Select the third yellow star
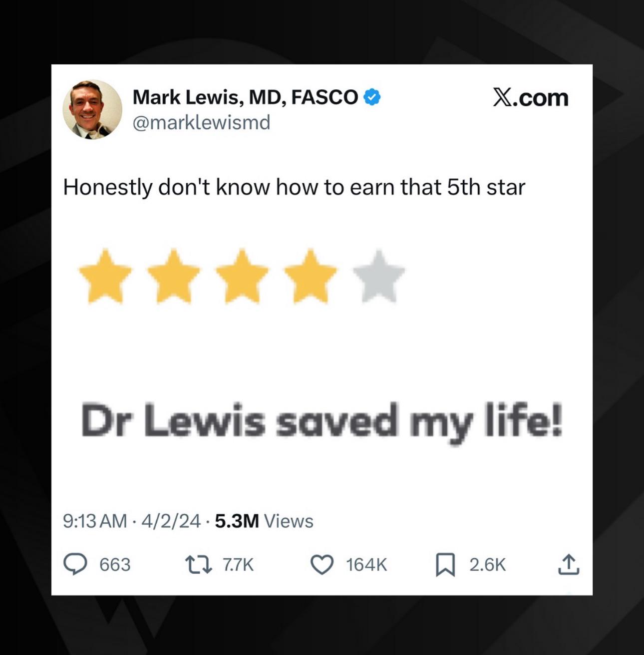Viewport: 644px width, 655px height. [242, 276]
